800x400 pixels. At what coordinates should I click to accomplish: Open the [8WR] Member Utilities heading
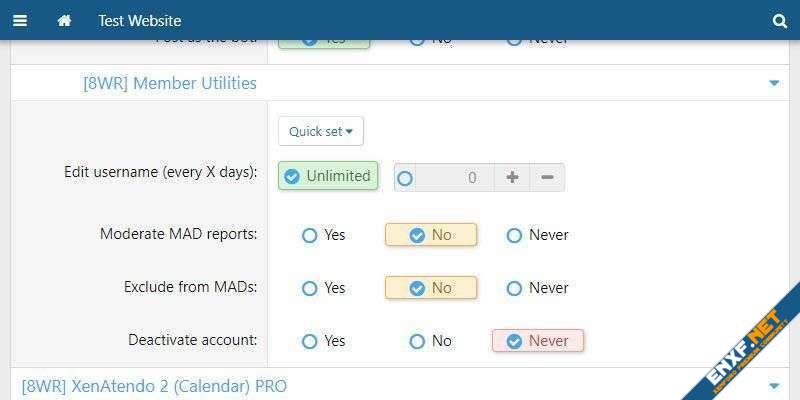coord(170,83)
